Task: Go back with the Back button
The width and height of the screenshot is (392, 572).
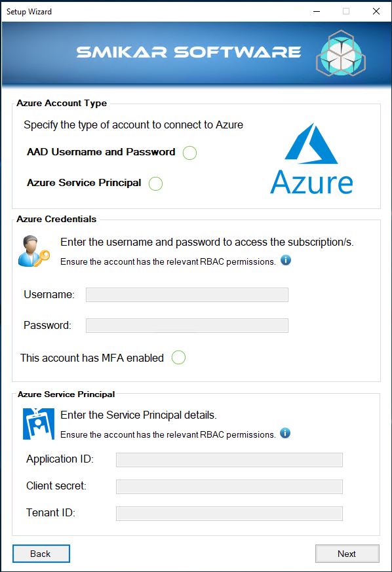Action: (x=41, y=554)
